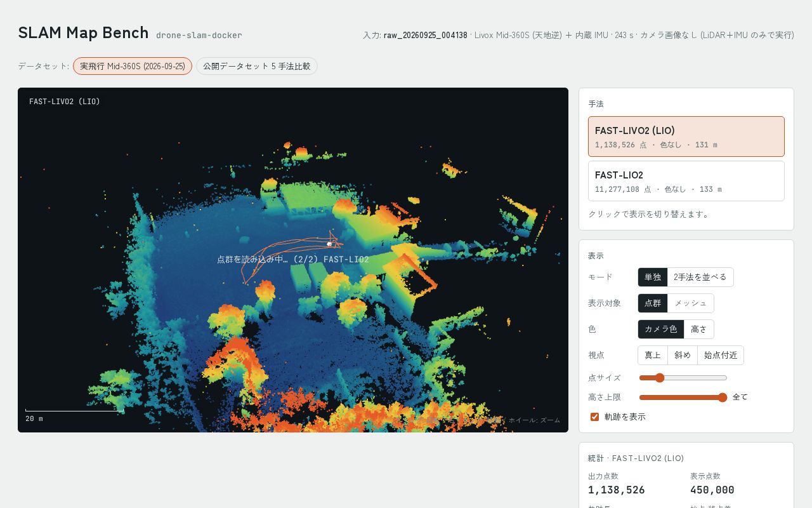Set viewpoint to 始点付近
The height and width of the screenshot is (508, 812).
[721, 355]
